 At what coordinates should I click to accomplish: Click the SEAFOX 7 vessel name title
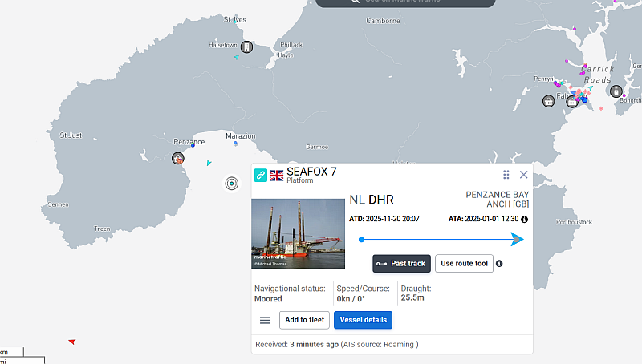pos(311,172)
